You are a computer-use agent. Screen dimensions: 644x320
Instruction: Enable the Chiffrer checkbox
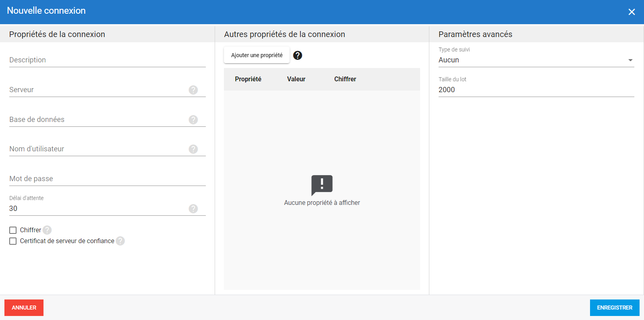[13, 230]
